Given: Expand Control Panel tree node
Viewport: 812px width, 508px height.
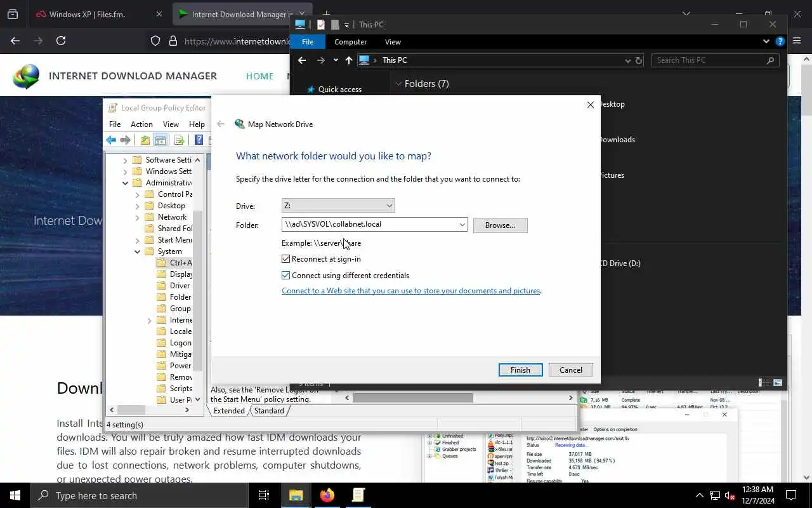Looking at the screenshot, I should [138, 194].
